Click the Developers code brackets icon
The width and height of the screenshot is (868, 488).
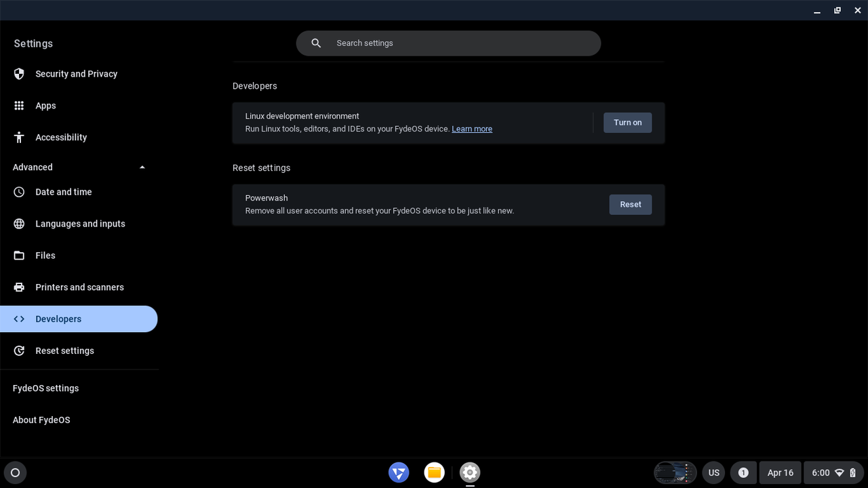(19, 319)
